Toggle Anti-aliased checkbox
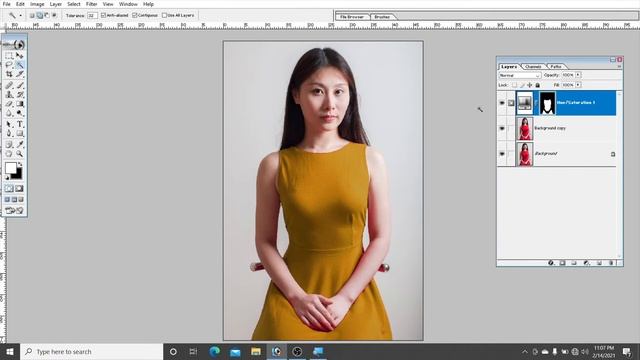 coord(103,15)
